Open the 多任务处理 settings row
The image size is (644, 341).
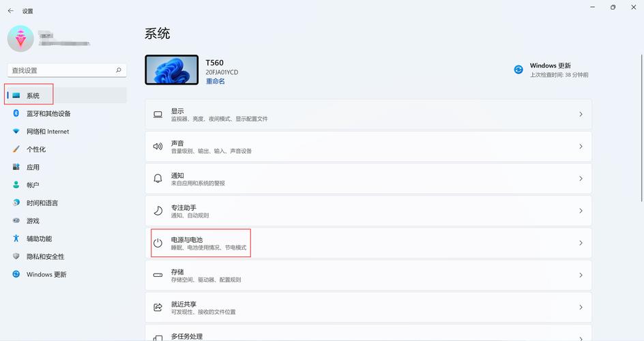368,333
